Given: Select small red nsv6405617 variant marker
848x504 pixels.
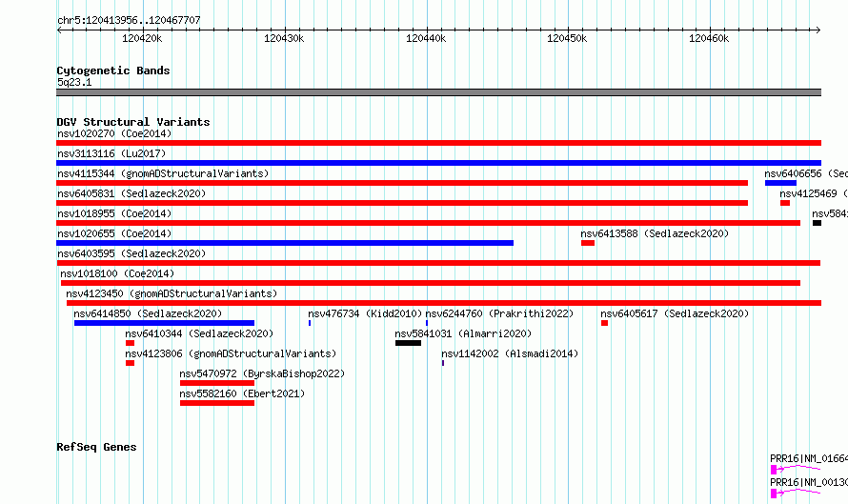Looking at the screenshot, I should [605, 323].
